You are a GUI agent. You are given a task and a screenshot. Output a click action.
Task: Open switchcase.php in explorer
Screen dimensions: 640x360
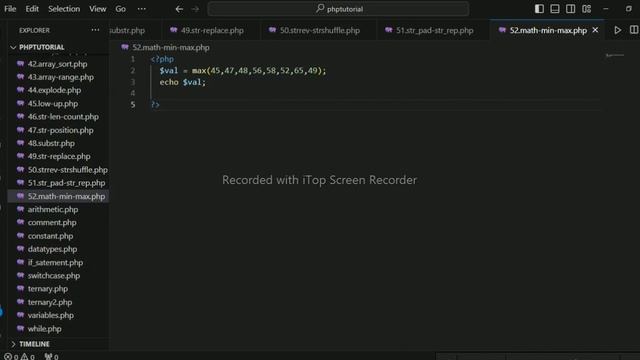tap(58, 276)
